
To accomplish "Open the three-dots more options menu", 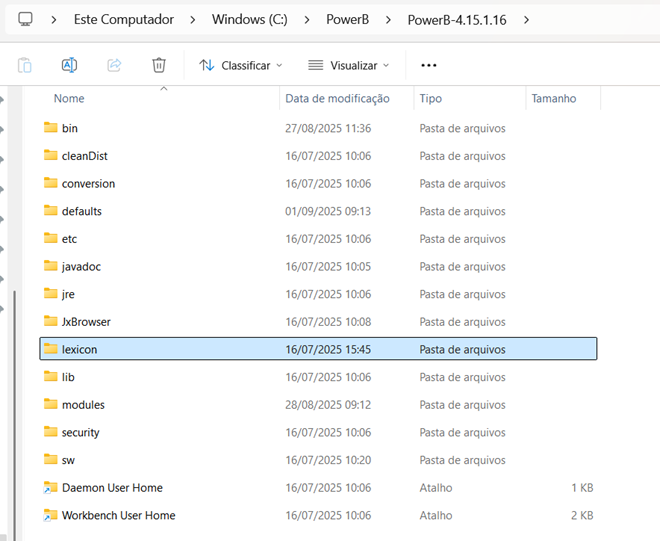I will [x=428, y=65].
